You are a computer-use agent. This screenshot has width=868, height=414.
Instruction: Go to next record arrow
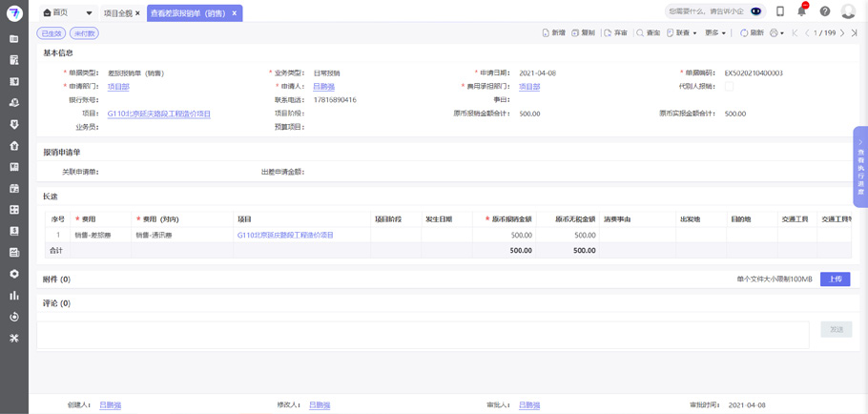[841, 33]
